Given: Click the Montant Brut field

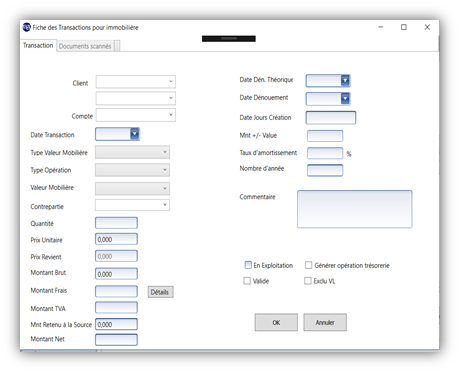Looking at the screenshot, I should tap(116, 274).
